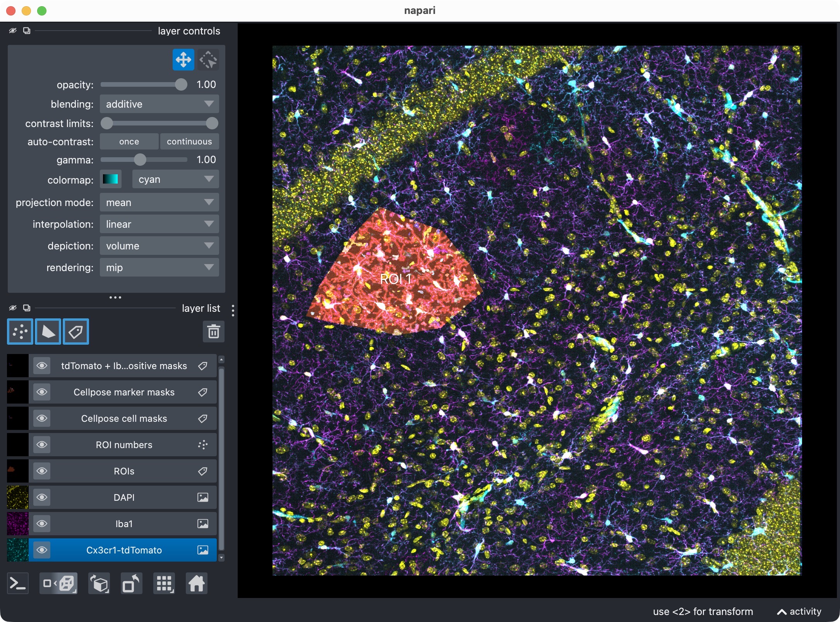Click the ROI 1 label in canvas
Screen dimensions: 840x622
click(x=396, y=279)
